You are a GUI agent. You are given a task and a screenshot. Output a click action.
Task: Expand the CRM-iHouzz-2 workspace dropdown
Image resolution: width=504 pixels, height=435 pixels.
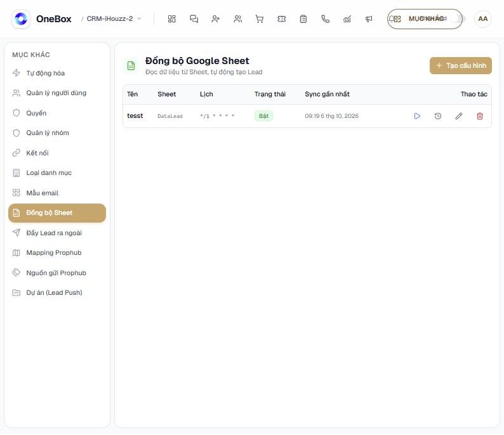tap(114, 18)
